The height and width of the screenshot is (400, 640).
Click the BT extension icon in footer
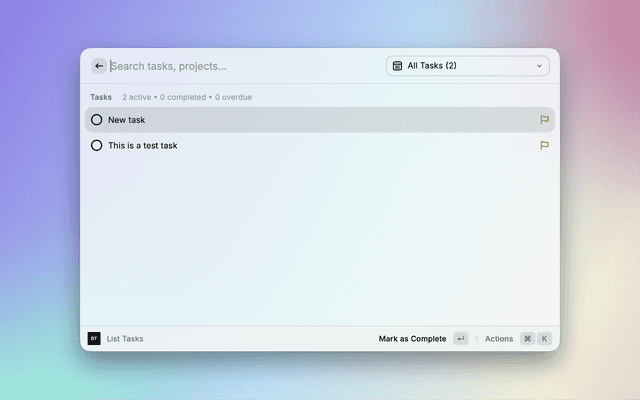click(94, 339)
